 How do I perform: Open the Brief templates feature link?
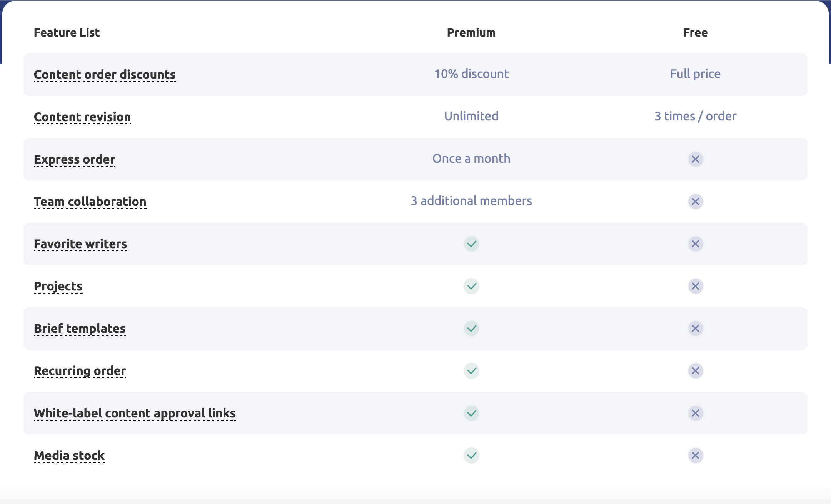click(x=80, y=329)
